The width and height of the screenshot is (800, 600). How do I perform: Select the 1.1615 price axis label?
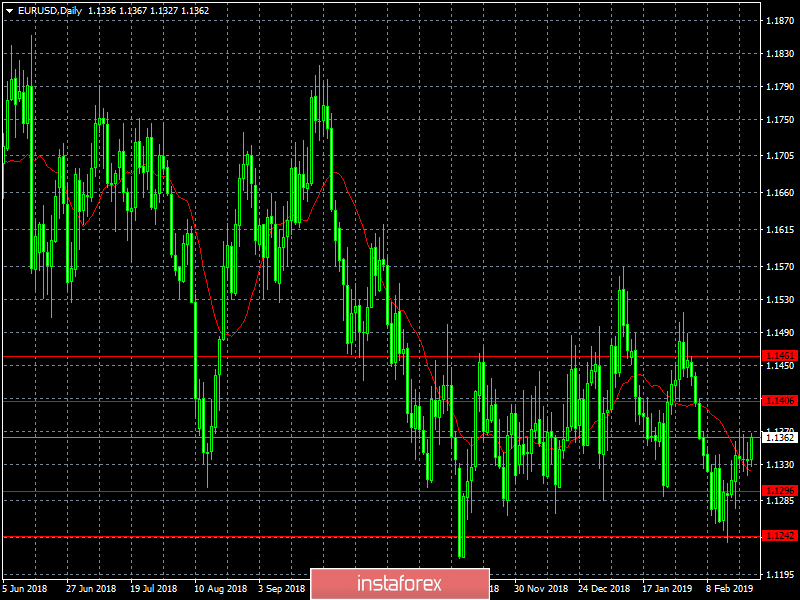(x=780, y=230)
